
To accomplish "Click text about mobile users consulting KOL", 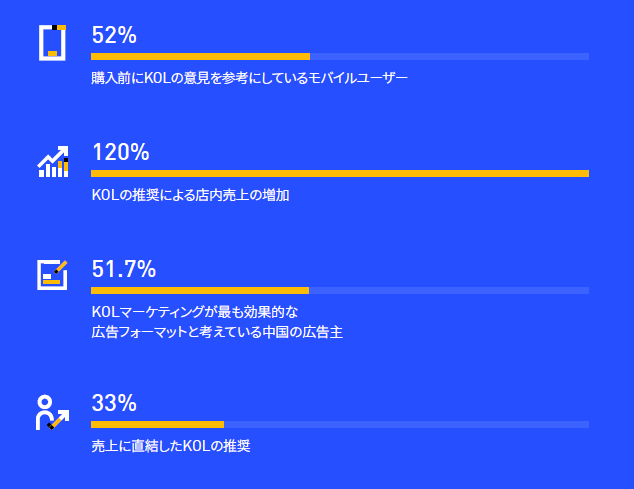I will tap(249, 78).
